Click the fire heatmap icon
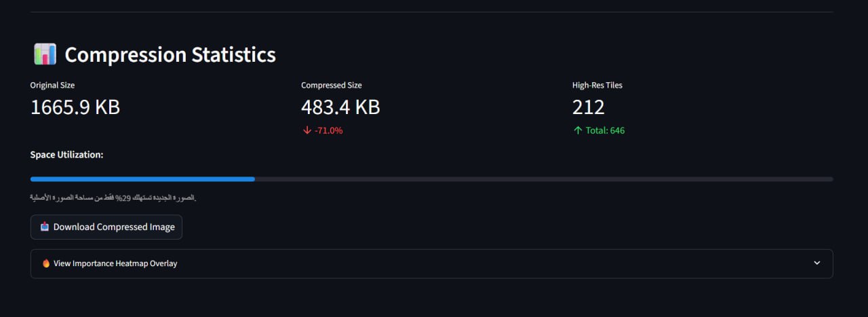The height and width of the screenshot is (317, 868). (46, 263)
